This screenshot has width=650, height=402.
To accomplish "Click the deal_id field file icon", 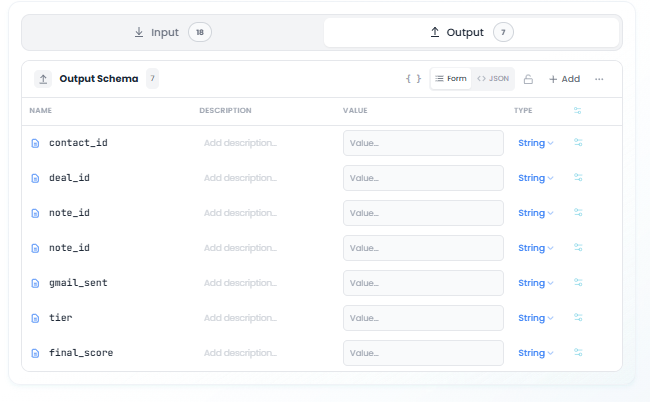I will click(x=35, y=178).
